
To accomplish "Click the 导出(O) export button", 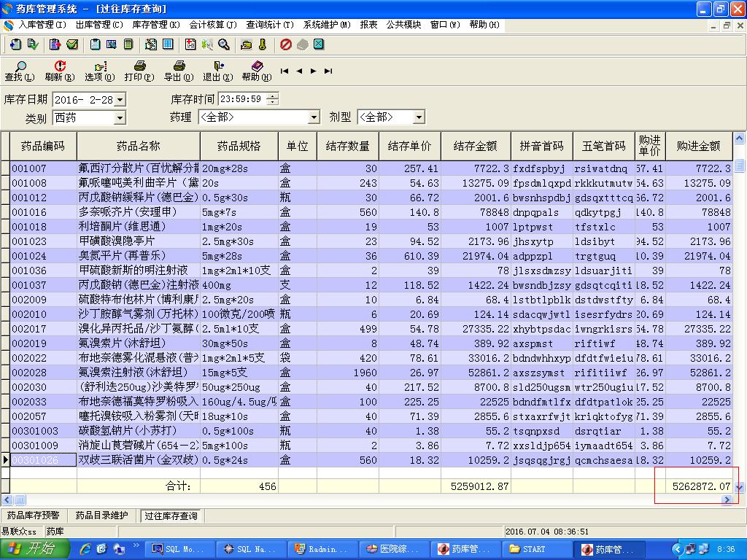I will coord(179,71).
